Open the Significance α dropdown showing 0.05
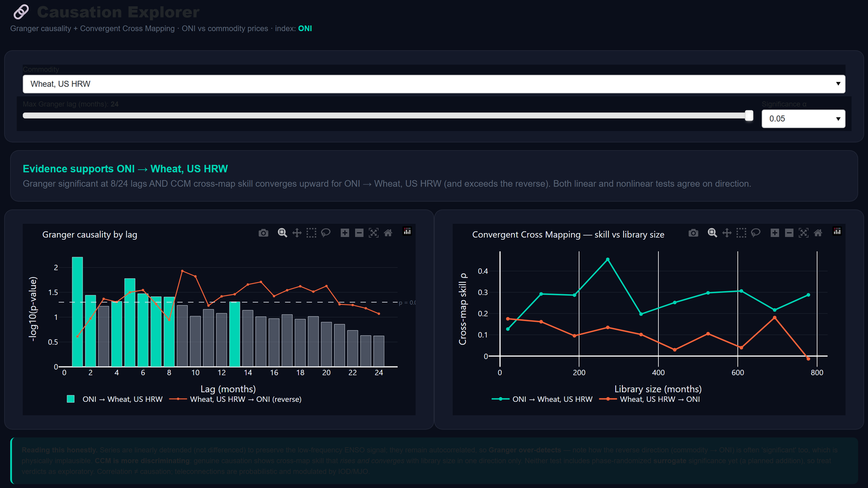Screen dimensions: 868x488 tap(803, 119)
